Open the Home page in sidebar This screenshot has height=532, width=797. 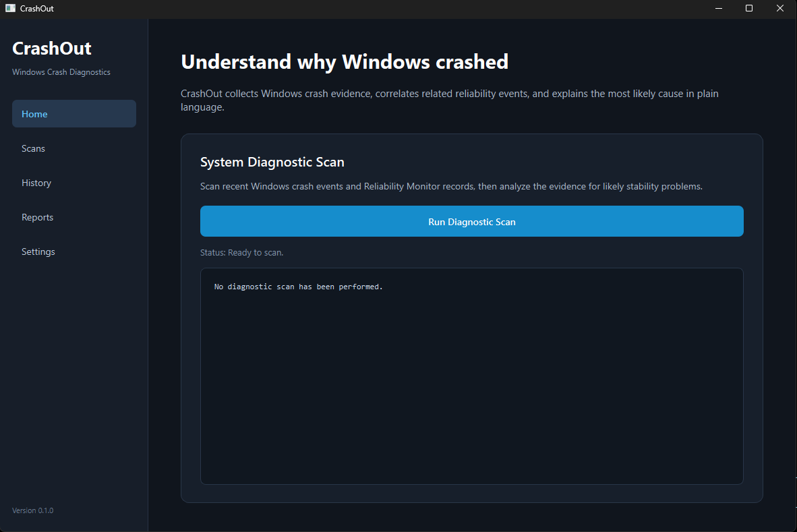(x=74, y=114)
